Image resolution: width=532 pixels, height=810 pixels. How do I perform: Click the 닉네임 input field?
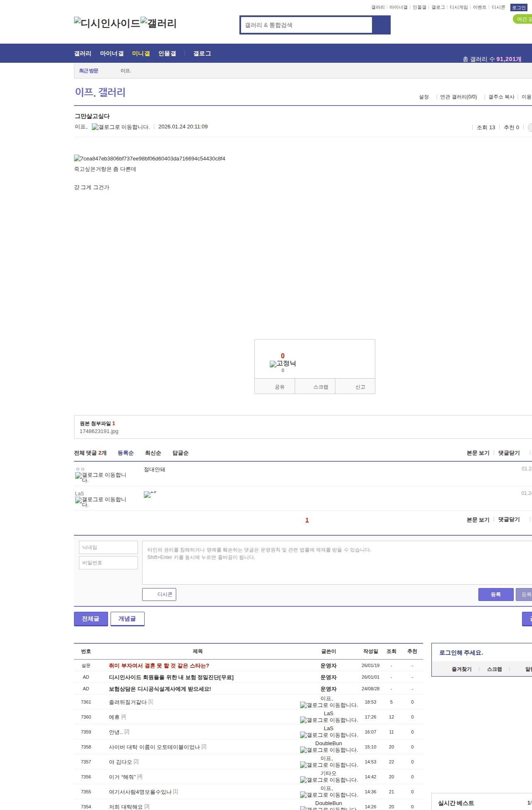click(108, 547)
